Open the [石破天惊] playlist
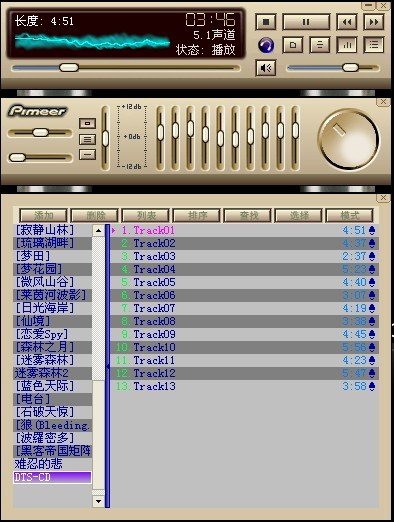This screenshot has width=394, height=522. [52, 412]
